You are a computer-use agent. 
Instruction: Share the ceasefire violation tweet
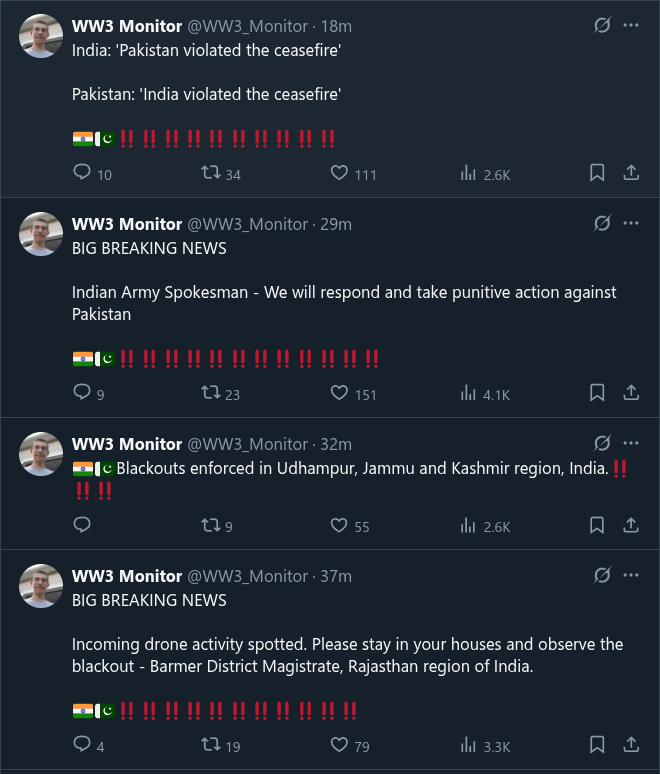pos(631,173)
